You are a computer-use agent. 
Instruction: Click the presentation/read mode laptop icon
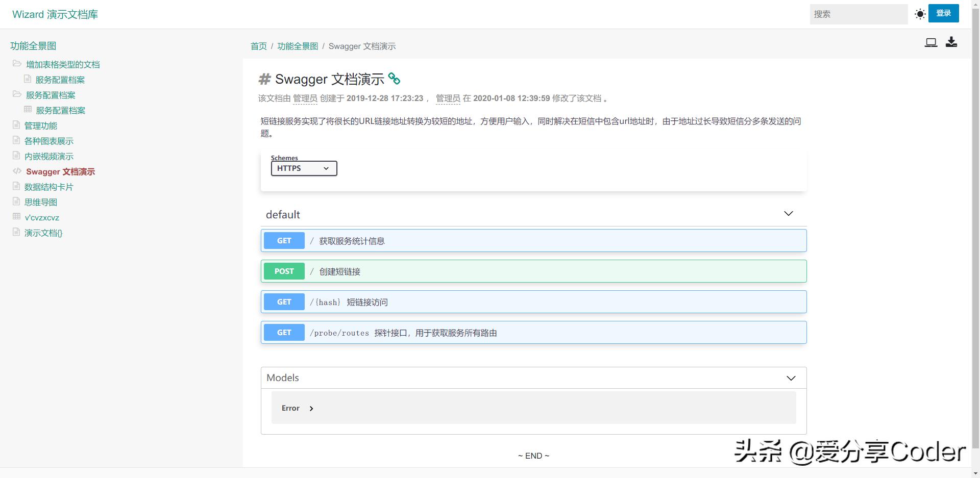tap(931, 42)
